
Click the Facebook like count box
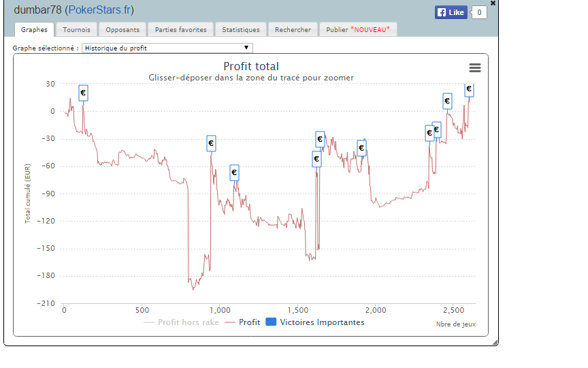[479, 12]
